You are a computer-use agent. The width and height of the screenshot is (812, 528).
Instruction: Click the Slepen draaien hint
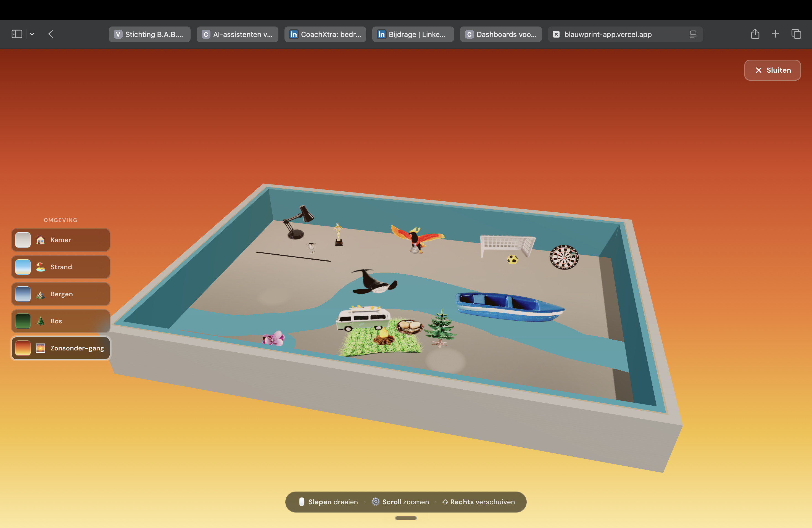[x=329, y=502]
